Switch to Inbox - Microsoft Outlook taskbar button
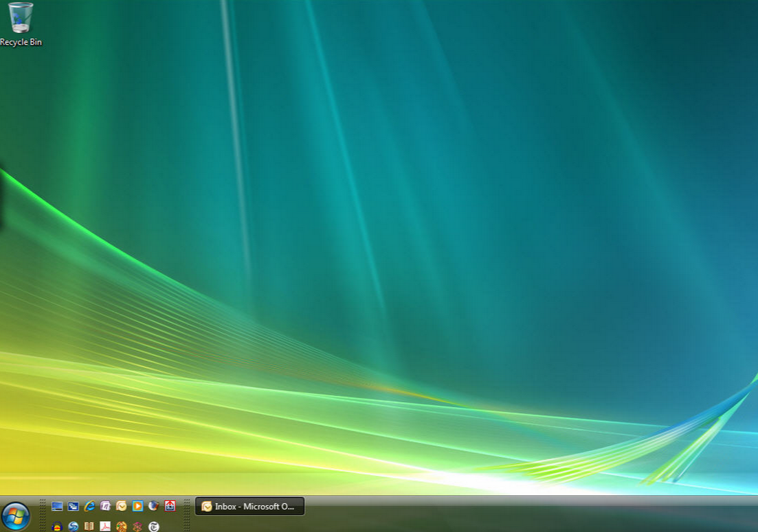 pos(249,507)
